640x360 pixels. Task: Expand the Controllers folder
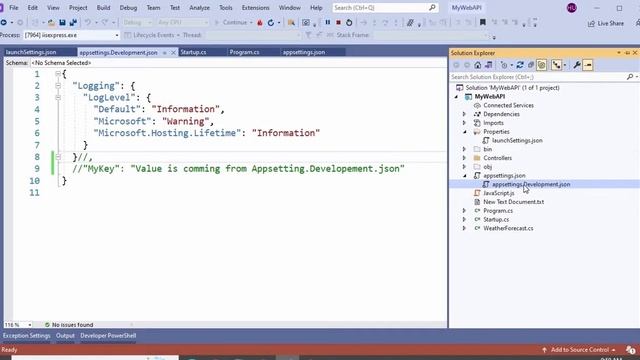point(464,158)
